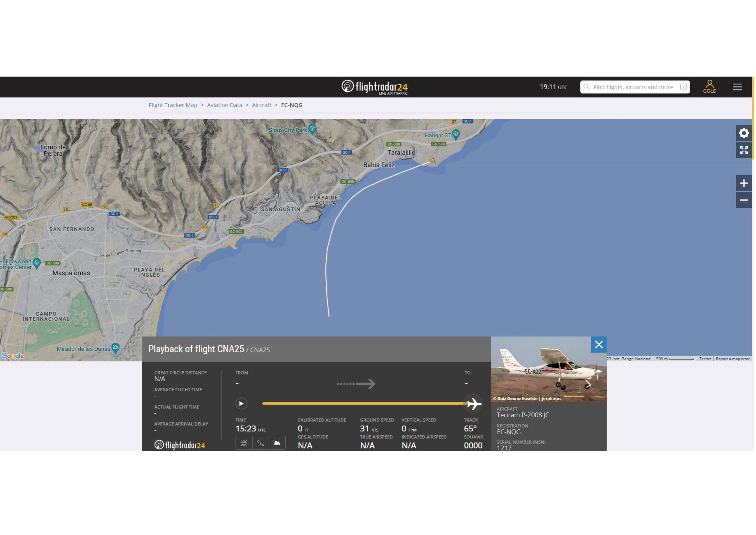Click the serial number 1217
Image resolution: width=756 pixels, height=535 pixels.
(505, 448)
